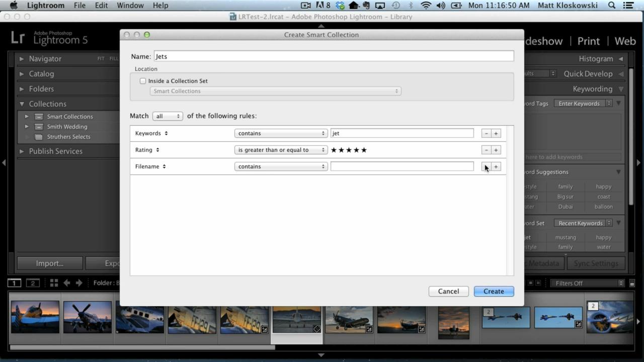Click the Keywords value field containing jet
Image resolution: width=644 pixels, height=362 pixels.
point(402,133)
